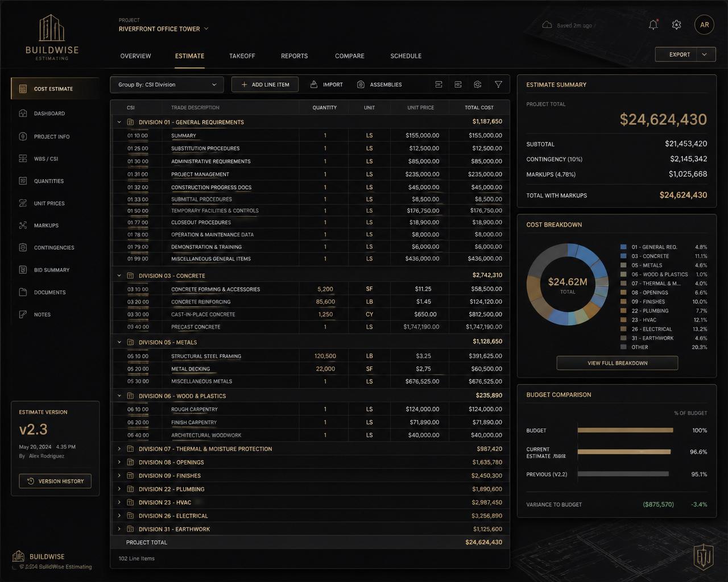Switch to Schedule tab
The height and width of the screenshot is (582, 728).
tap(406, 56)
